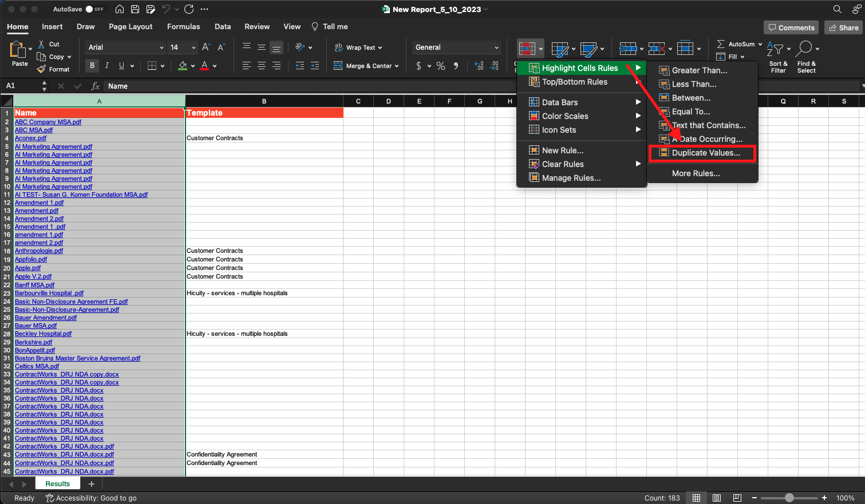This screenshot has height=504, width=865.
Task: Switch to the Formulas ribbon tab
Action: click(x=183, y=27)
